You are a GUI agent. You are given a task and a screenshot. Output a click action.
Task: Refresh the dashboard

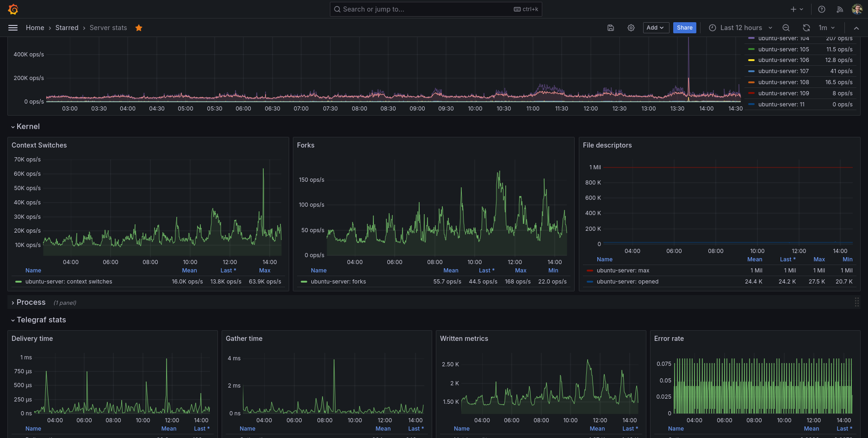click(806, 28)
